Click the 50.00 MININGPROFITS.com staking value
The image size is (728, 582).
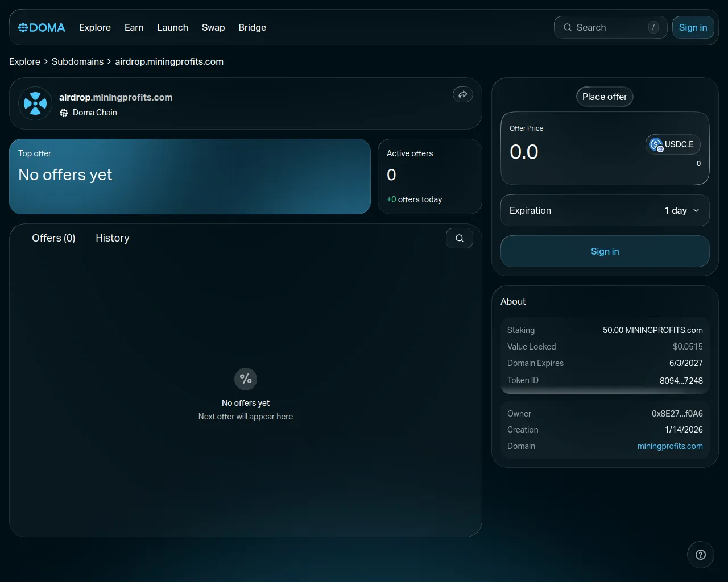653,330
